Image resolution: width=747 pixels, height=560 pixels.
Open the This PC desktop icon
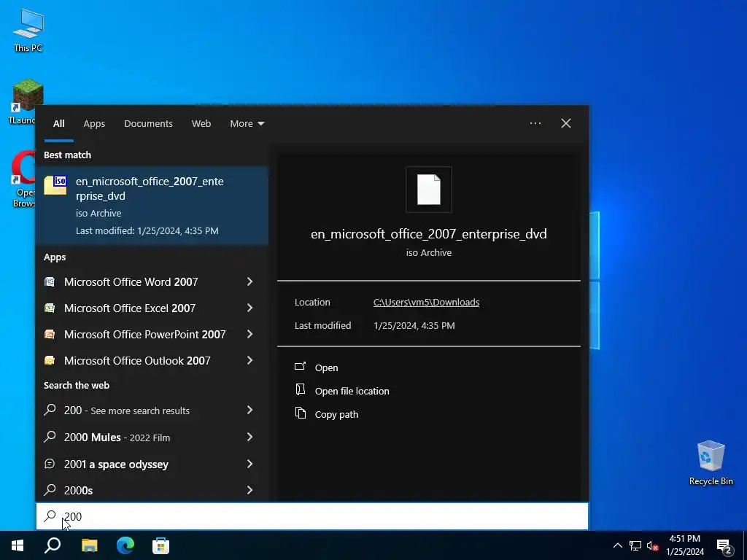[28, 30]
